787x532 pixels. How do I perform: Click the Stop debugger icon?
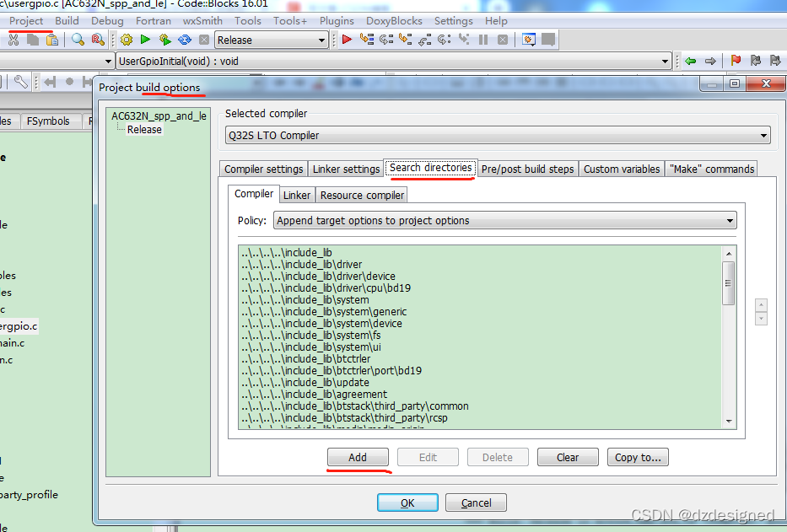[x=503, y=40]
